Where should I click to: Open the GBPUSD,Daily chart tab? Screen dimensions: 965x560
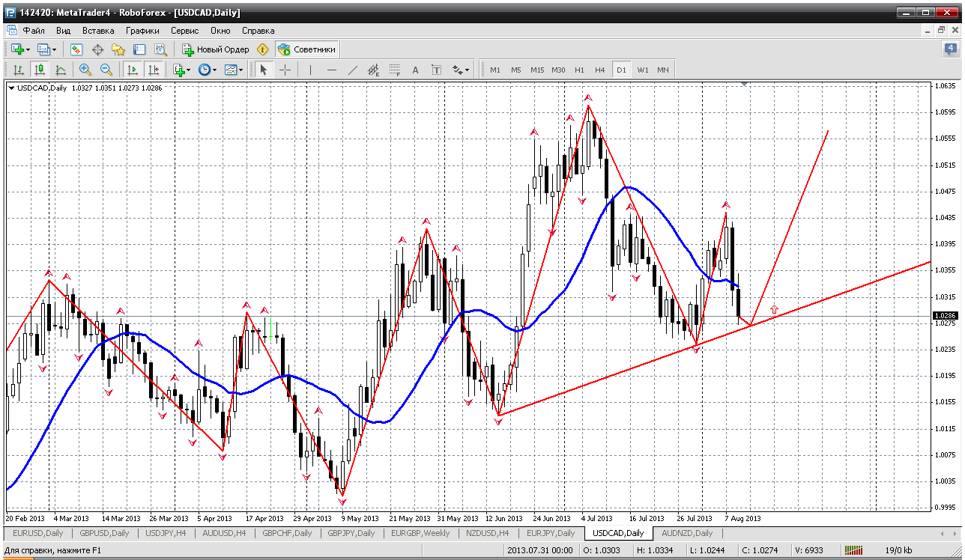(x=104, y=533)
